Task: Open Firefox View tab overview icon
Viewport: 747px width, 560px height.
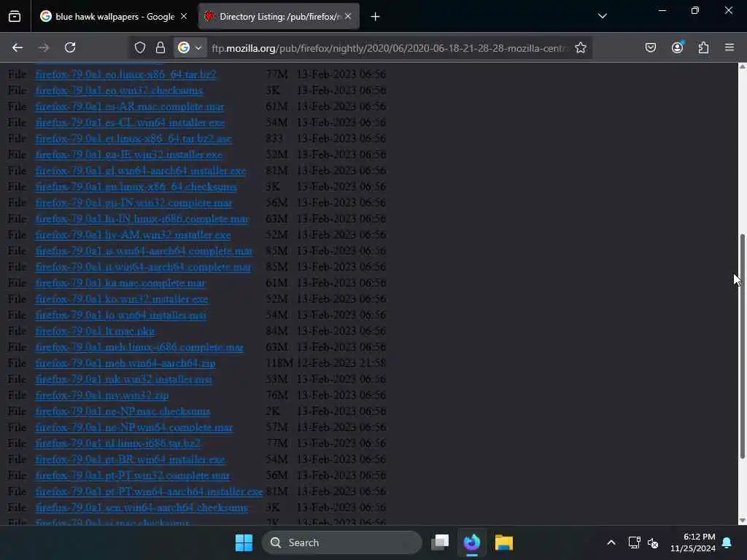Action: [x=15, y=17]
